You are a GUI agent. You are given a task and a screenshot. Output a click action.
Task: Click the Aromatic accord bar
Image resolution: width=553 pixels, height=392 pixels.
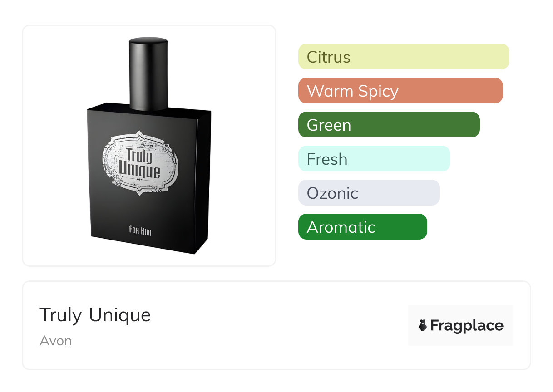point(363,227)
